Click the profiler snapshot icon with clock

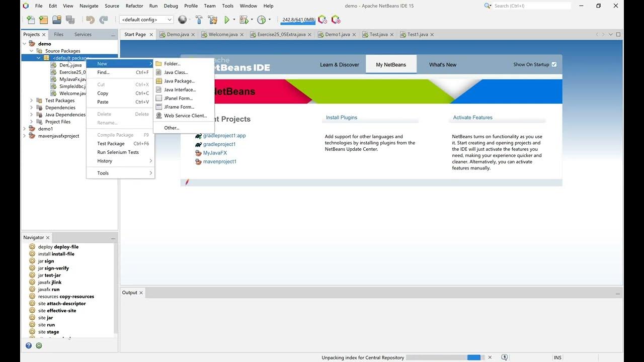(x=323, y=20)
